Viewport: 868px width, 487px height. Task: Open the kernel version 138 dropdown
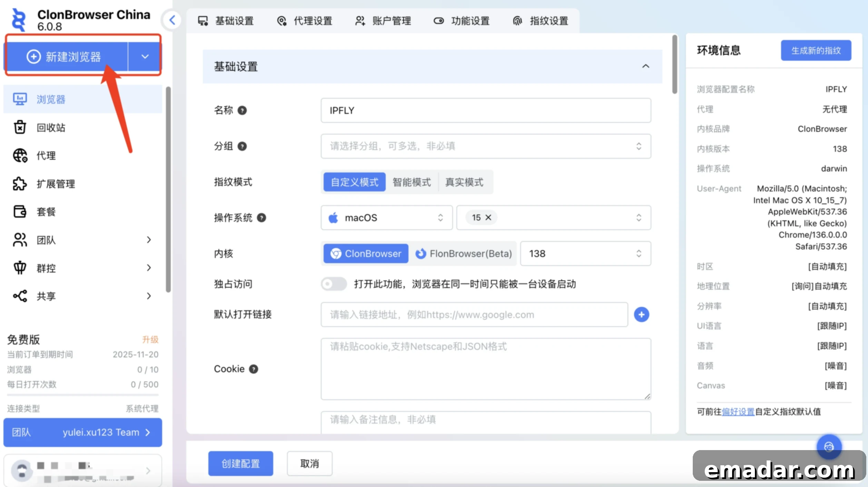pyautogui.click(x=585, y=254)
